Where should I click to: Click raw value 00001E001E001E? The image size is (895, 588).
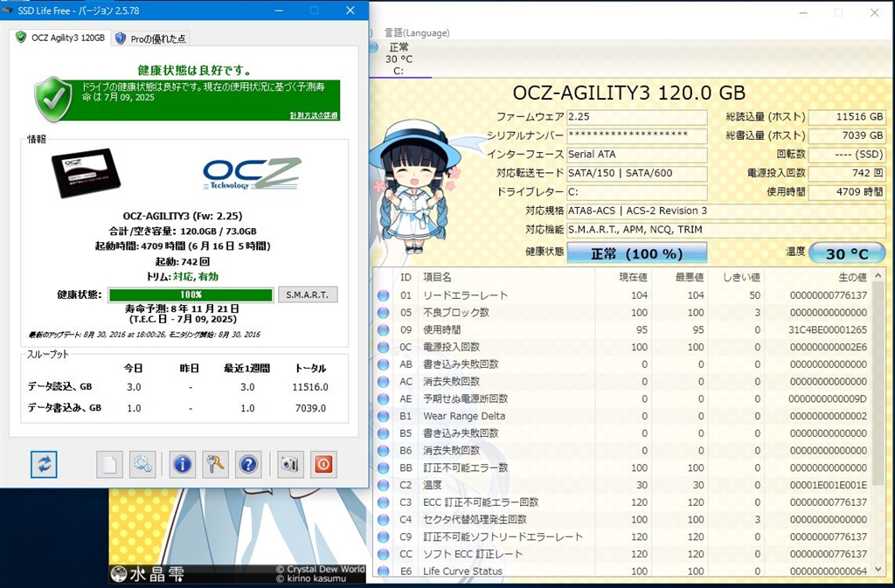[x=829, y=485]
